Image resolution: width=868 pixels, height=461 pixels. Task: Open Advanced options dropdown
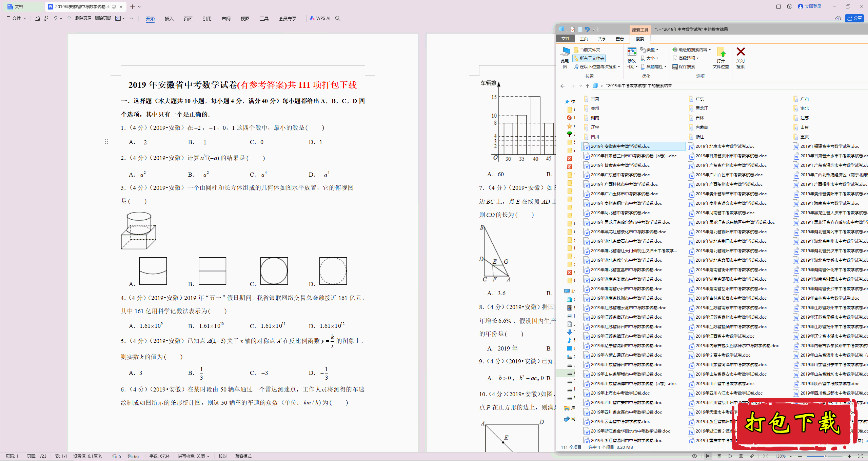[686, 58]
